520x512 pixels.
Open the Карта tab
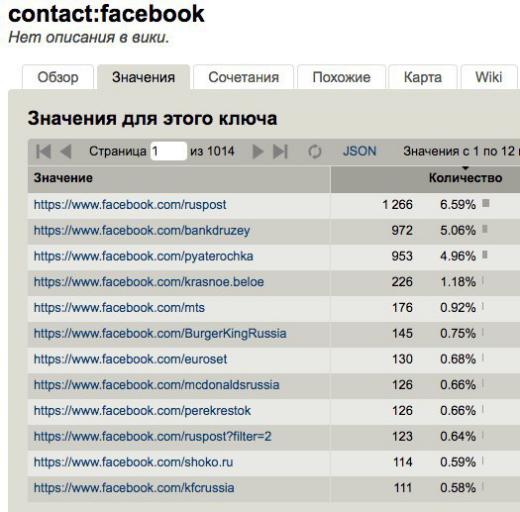[x=423, y=77]
